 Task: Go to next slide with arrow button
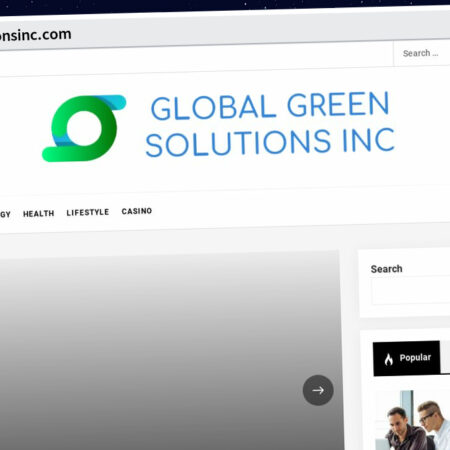coord(318,390)
